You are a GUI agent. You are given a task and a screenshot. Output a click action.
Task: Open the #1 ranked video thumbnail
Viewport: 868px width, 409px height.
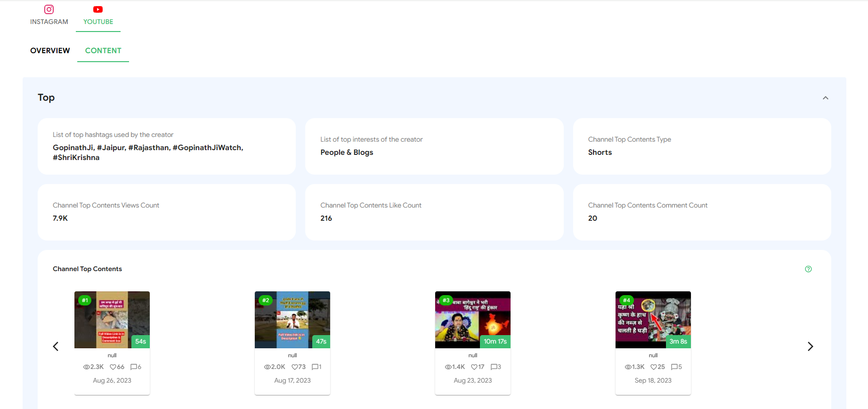point(112,320)
